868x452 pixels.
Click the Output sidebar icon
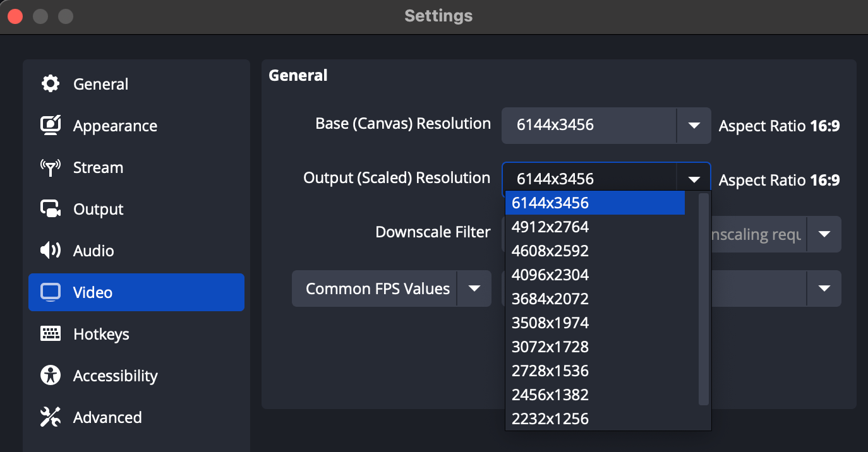pyautogui.click(x=51, y=209)
